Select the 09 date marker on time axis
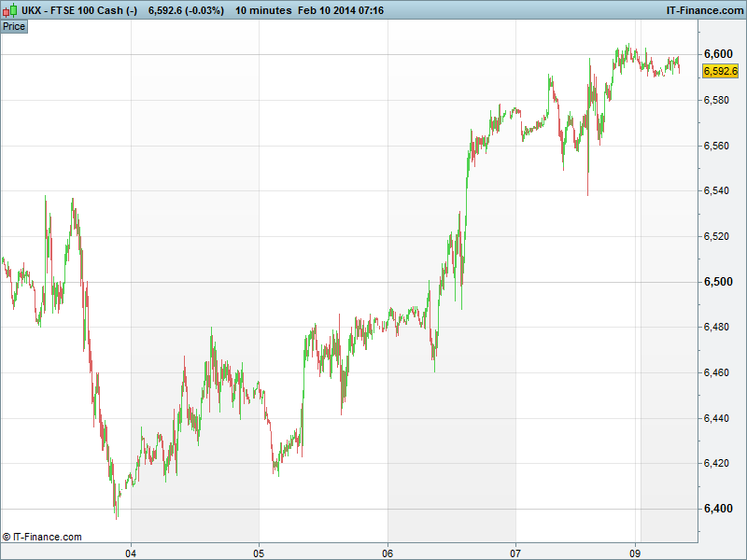This screenshot has height=560, width=747. pos(637,551)
